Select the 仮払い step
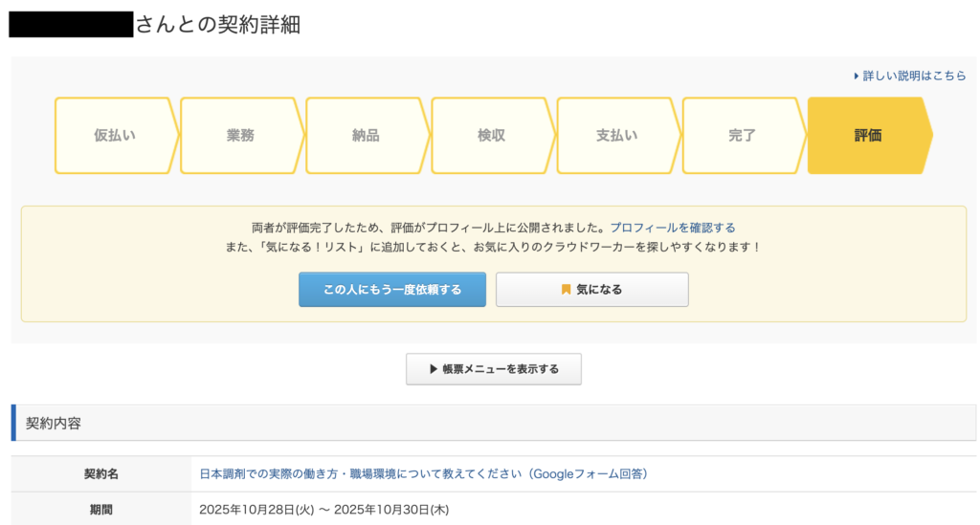Screen dimensions: 980x525 [x=115, y=136]
